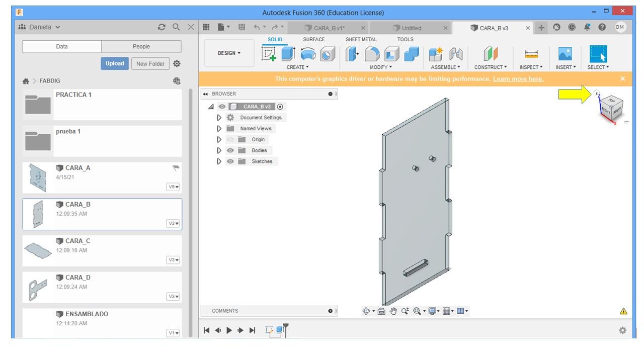The width and height of the screenshot is (644, 362).
Task: Save the document with the Save icon
Action: click(x=242, y=28)
